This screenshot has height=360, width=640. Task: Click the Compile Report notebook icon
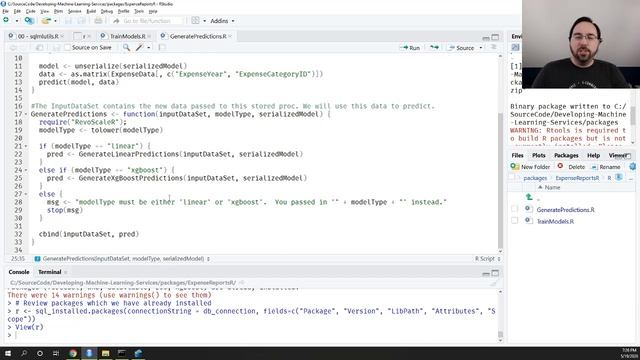162,47
